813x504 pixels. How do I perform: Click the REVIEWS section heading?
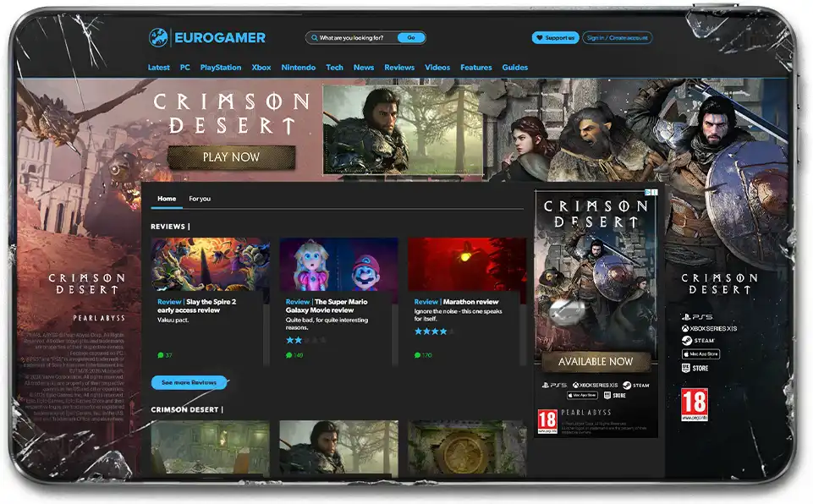click(168, 227)
